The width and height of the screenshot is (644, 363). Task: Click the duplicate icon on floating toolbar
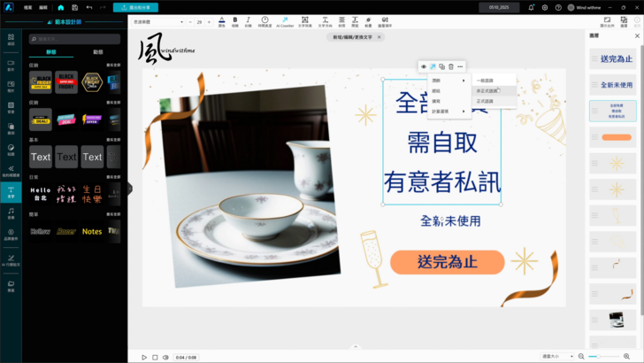pyautogui.click(x=441, y=66)
